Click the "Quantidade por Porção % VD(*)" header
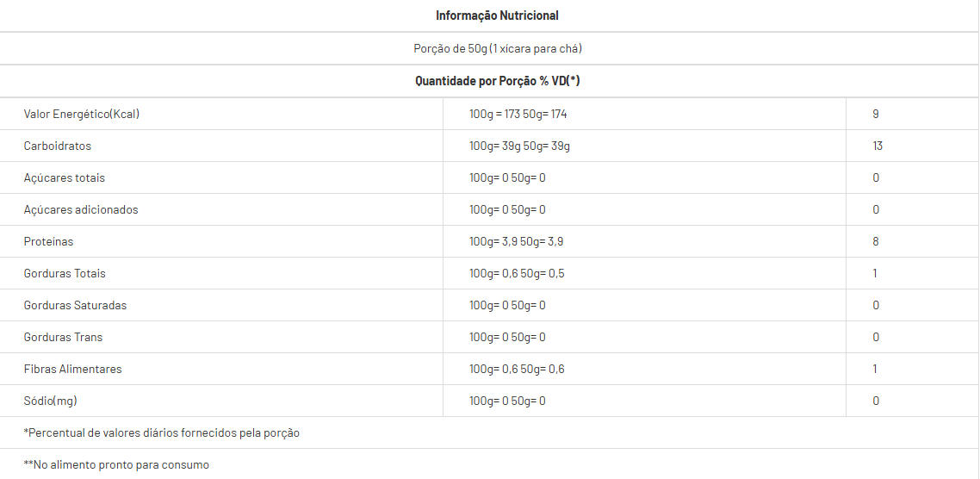980x479 pixels. [497, 81]
